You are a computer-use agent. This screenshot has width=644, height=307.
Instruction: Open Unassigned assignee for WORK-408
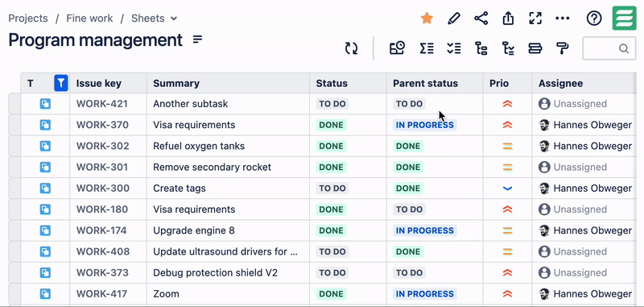point(572,251)
